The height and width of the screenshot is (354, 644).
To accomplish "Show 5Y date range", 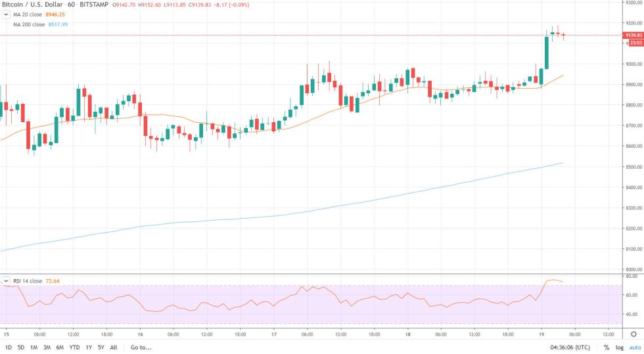I will (101, 347).
